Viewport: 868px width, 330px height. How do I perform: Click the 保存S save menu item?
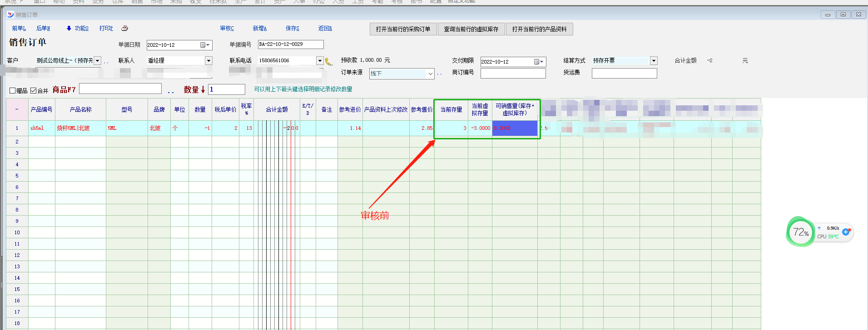click(x=292, y=28)
